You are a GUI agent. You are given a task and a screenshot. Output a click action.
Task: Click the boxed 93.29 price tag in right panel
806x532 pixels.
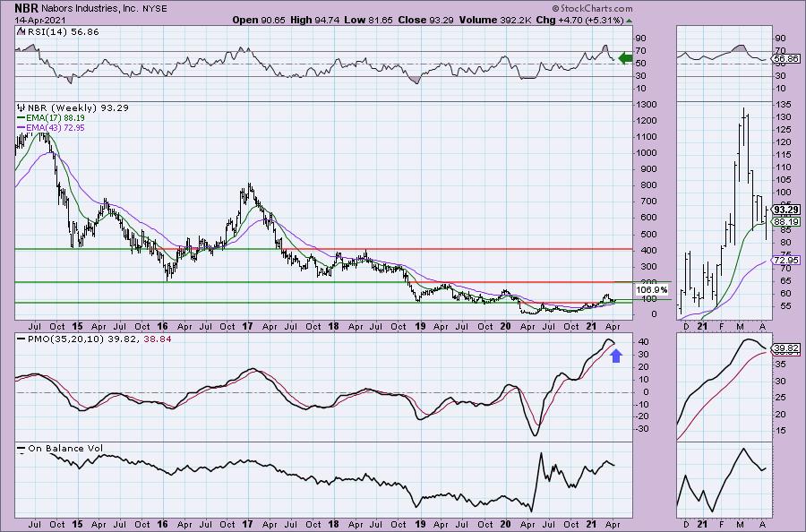point(786,210)
